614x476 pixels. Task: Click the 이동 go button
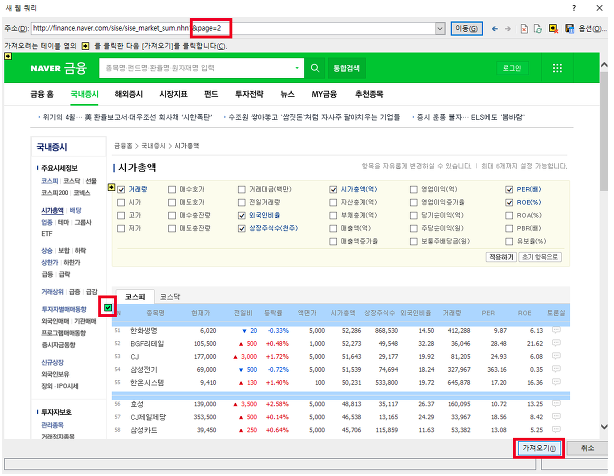(466, 29)
